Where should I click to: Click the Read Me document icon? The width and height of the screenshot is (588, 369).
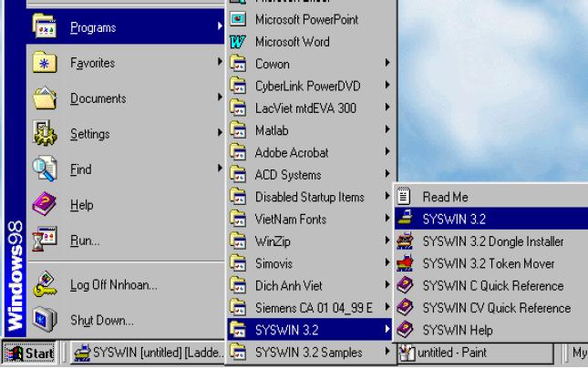(x=404, y=196)
